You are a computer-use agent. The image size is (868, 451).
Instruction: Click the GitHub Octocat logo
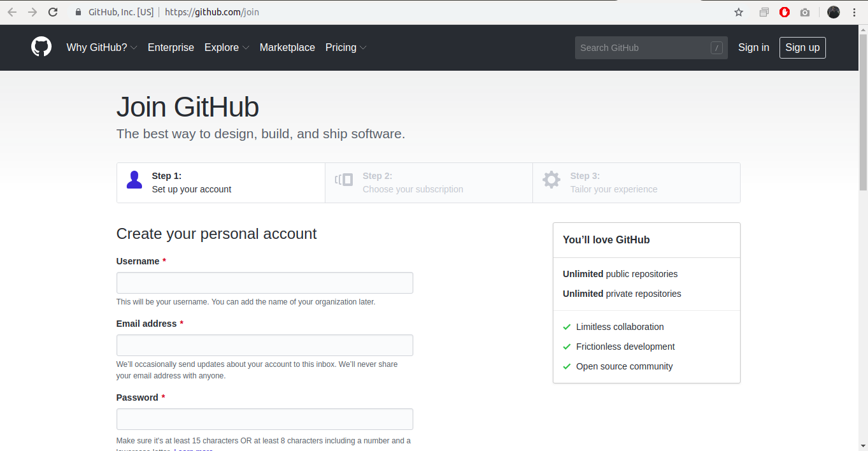(41, 47)
